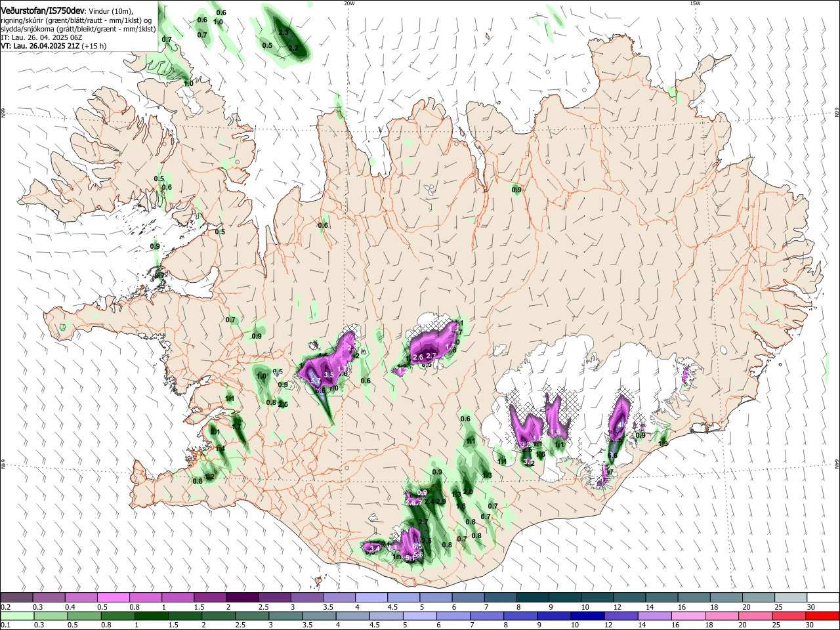Click the light pink 16 mm rain swatch
This screenshot has width=840, height=630.
coord(689,616)
